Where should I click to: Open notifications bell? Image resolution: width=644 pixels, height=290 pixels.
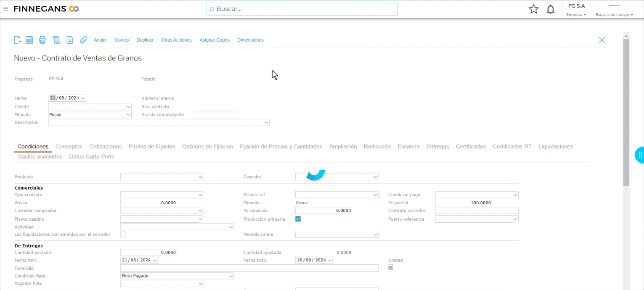(550, 9)
